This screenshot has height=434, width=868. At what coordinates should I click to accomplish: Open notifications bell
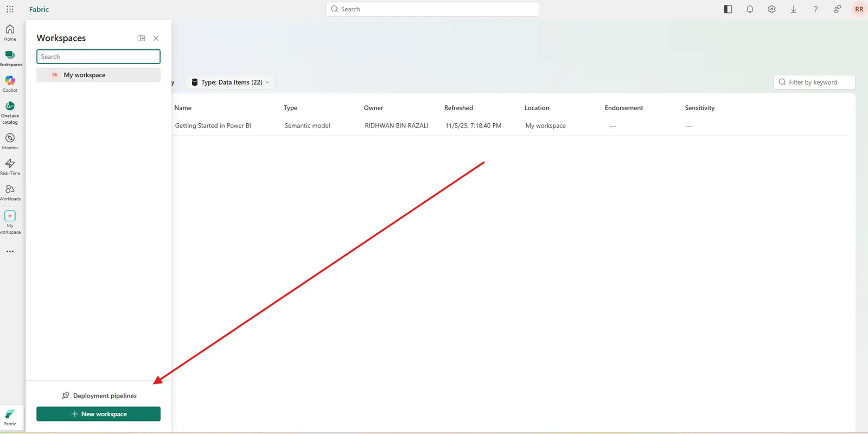750,9
